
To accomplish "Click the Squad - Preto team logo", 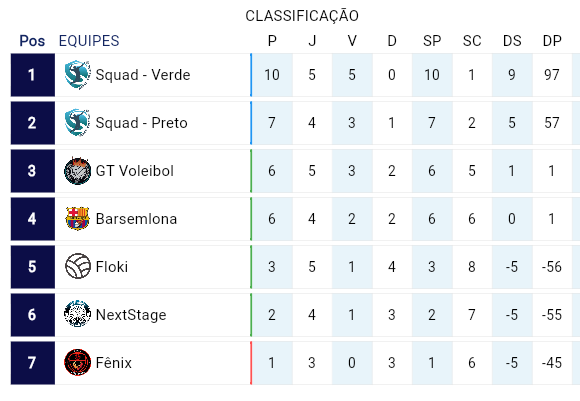I will 77,123.
